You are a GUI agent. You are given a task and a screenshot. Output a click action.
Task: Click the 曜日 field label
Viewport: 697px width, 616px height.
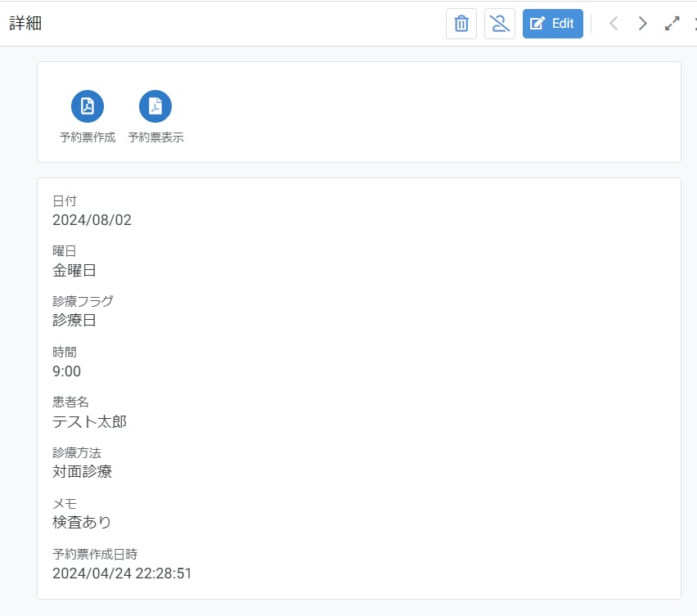pos(65,251)
